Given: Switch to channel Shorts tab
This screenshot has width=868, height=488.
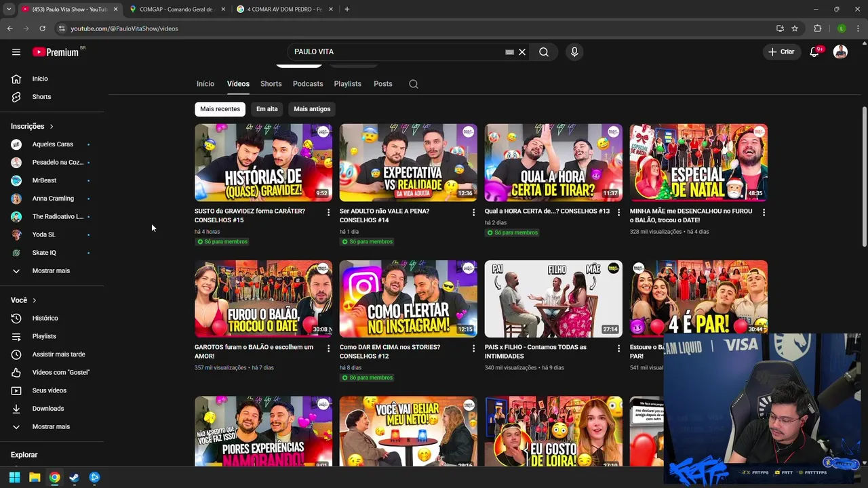Looking at the screenshot, I should pyautogui.click(x=271, y=84).
